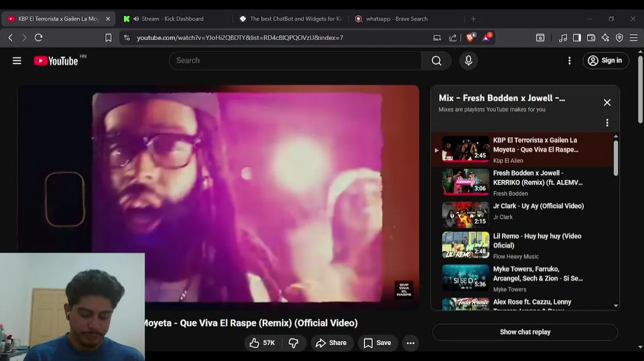Dislike the video with thumbs-down
This screenshot has width=644, height=361.
[293, 343]
